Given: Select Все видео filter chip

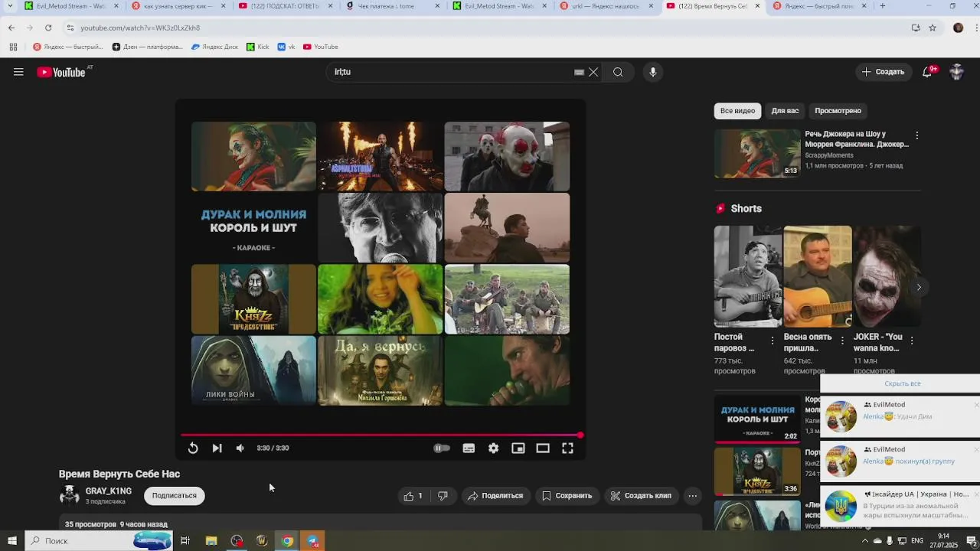Looking at the screenshot, I should [737, 111].
